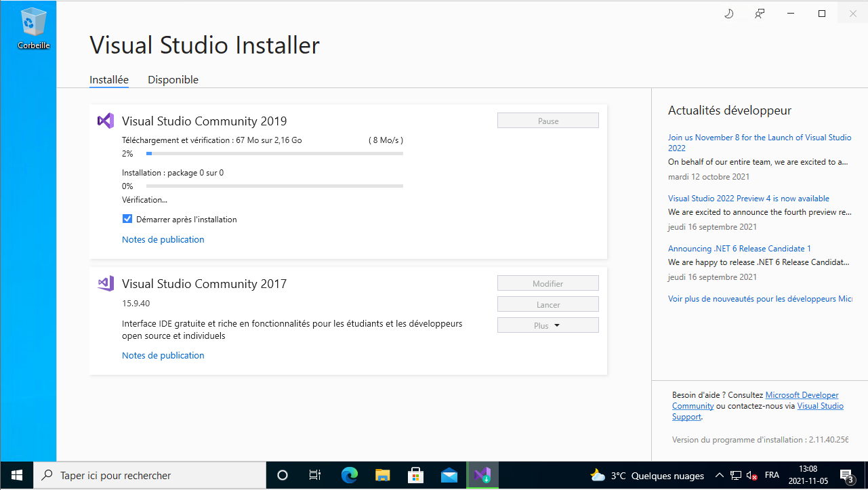Open Microsoft Edge from the taskbar

349,475
